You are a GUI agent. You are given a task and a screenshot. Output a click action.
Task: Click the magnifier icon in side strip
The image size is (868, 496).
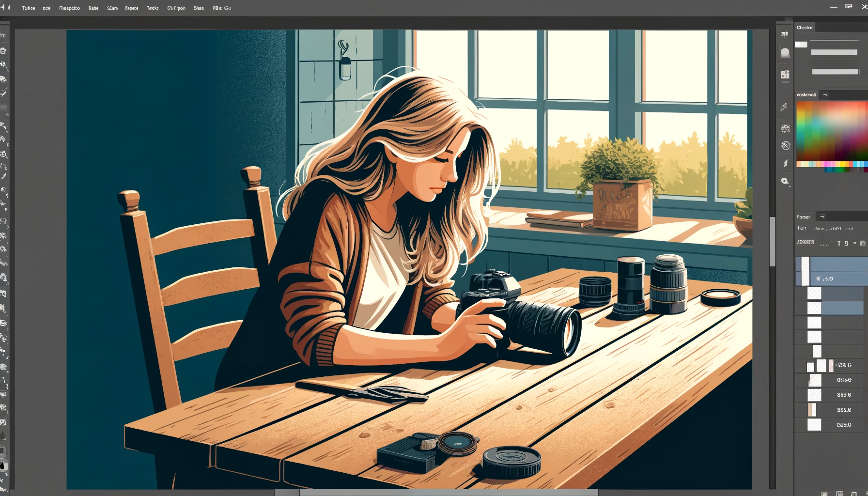coord(785,181)
